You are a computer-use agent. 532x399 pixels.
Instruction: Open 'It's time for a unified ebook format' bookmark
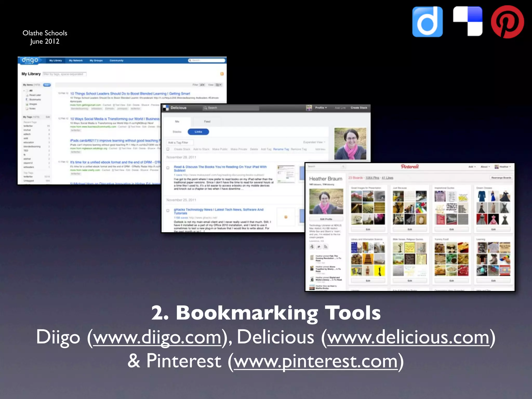point(115,162)
